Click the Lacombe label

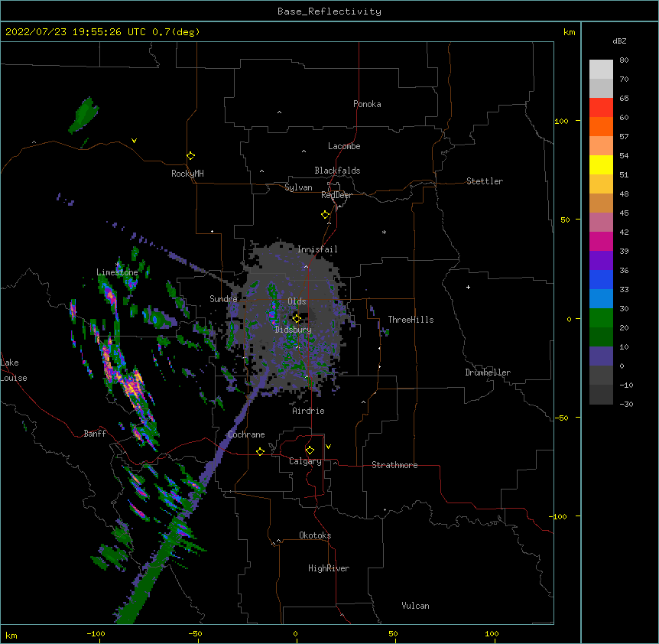pyautogui.click(x=344, y=146)
